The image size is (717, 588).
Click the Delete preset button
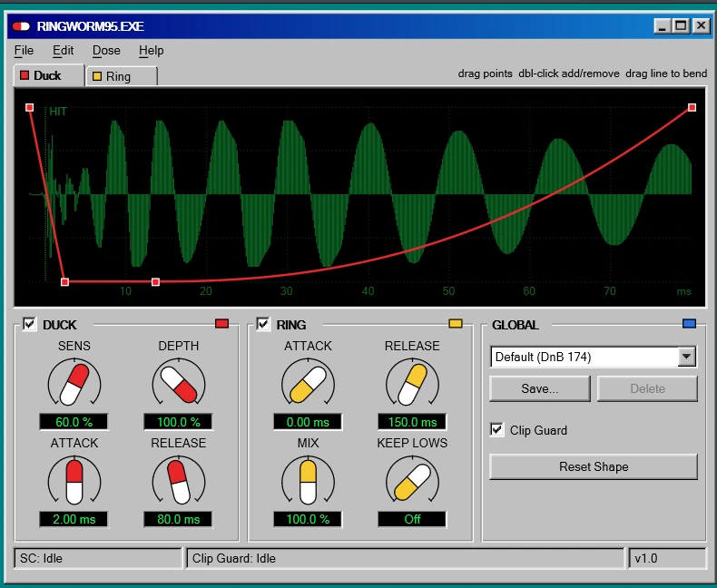tap(647, 388)
